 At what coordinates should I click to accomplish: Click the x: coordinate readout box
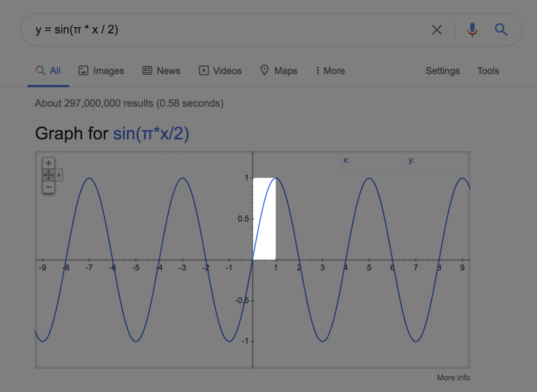[372, 160]
